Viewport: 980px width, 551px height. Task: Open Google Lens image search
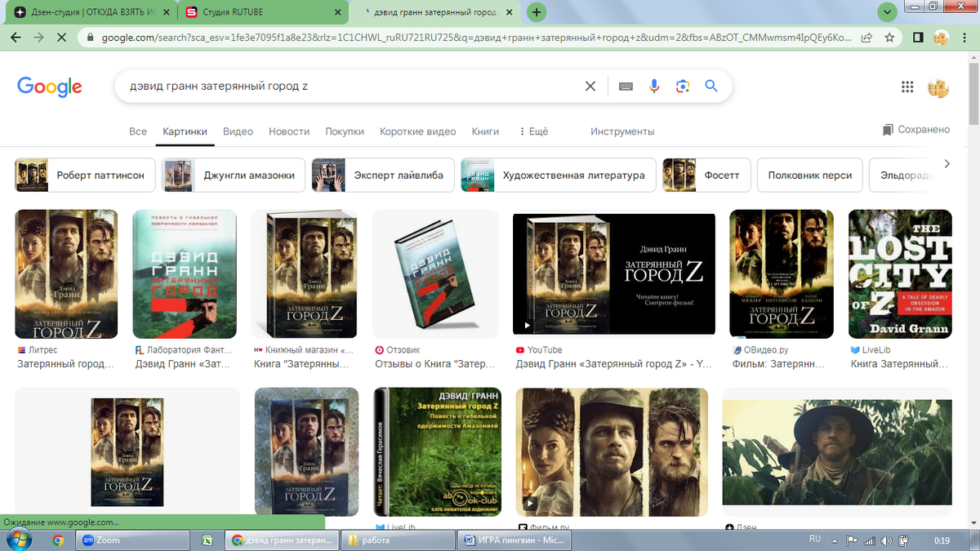683,87
